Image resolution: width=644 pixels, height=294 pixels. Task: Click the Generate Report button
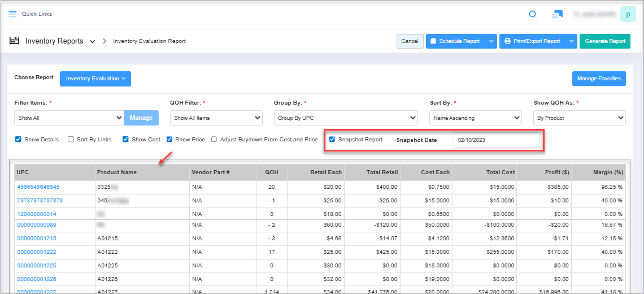point(605,41)
